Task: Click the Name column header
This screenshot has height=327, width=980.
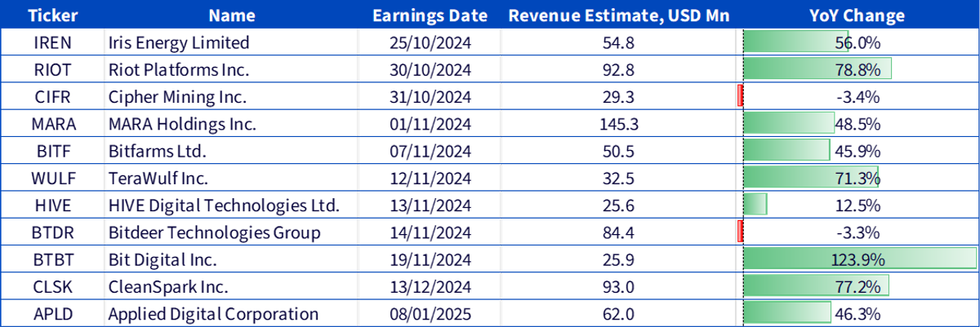Action: tap(231, 15)
